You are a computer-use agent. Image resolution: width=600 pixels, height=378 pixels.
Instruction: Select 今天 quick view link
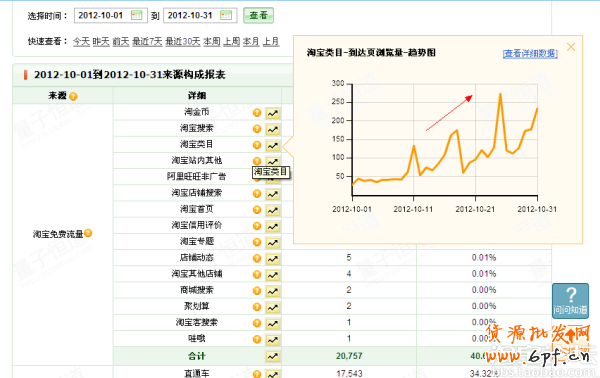point(81,41)
